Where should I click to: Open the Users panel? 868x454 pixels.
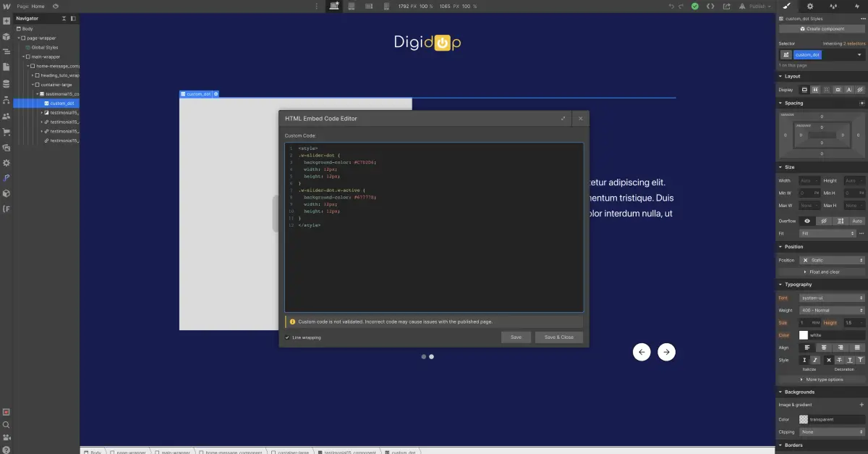click(7, 116)
